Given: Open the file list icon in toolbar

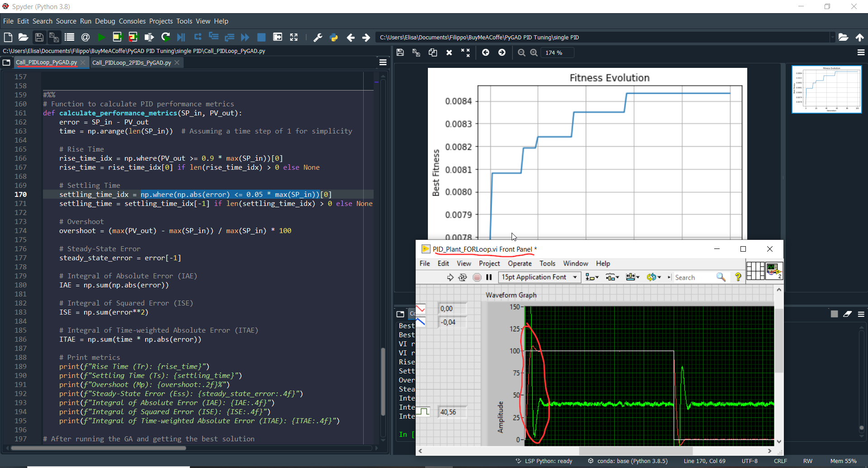Looking at the screenshot, I should (69, 37).
